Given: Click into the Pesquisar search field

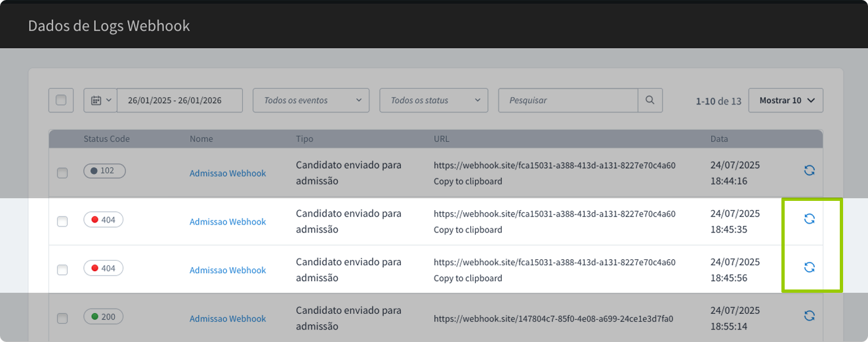Looking at the screenshot, I should coord(568,100).
